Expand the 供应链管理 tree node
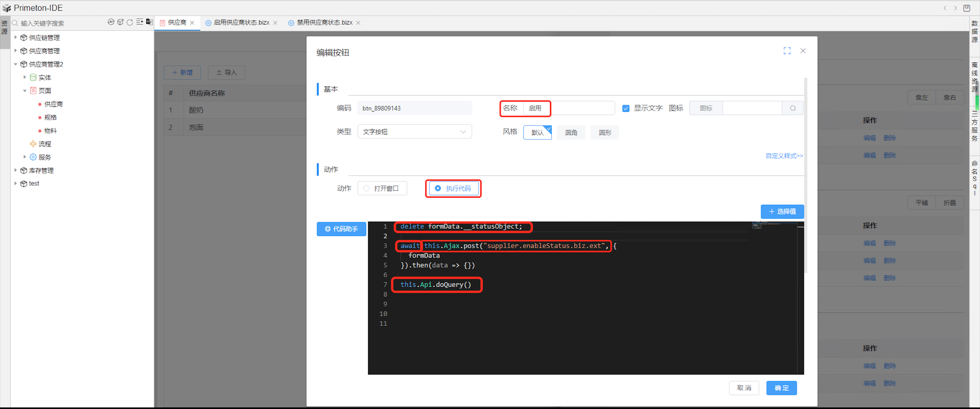 [x=16, y=38]
